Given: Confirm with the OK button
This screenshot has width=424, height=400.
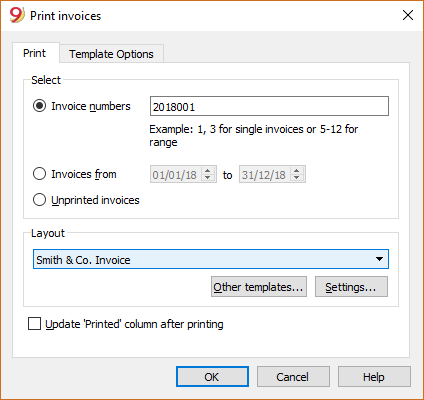Looking at the screenshot, I should (x=212, y=377).
